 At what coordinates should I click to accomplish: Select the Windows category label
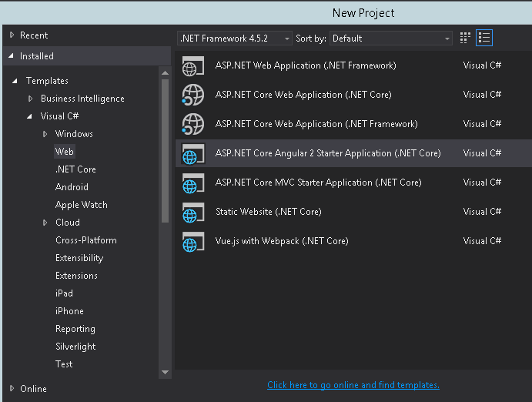point(74,134)
